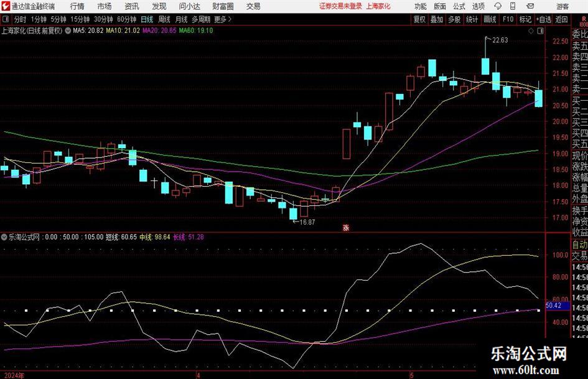Click the 现价 label in right sidebar
This screenshot has width=588, height=379.
(580, 156)
